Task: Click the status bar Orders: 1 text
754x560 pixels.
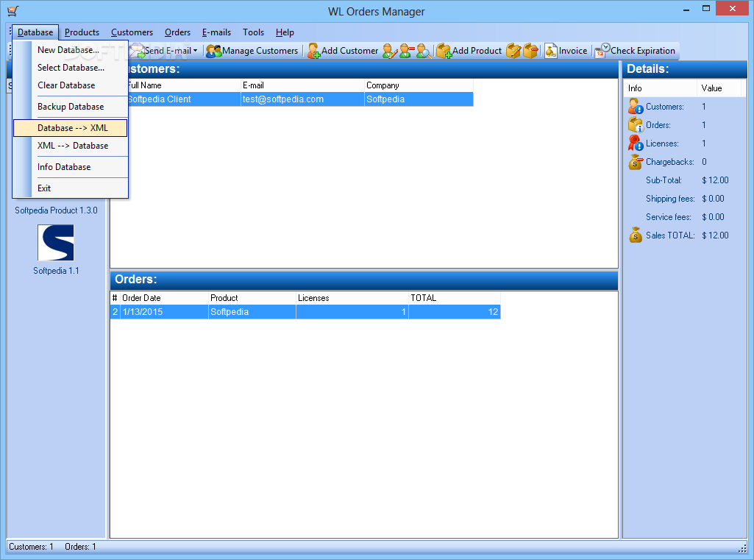Action: pos(80,547)
